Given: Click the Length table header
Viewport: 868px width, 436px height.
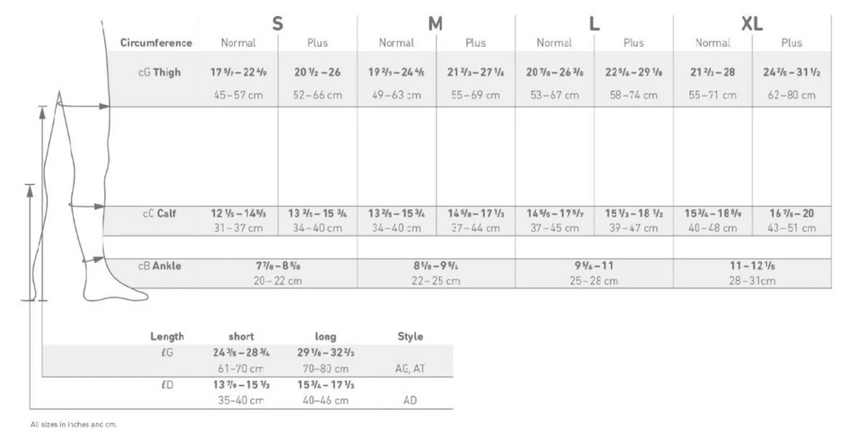Looking at the screenshot, I should 167,336.
